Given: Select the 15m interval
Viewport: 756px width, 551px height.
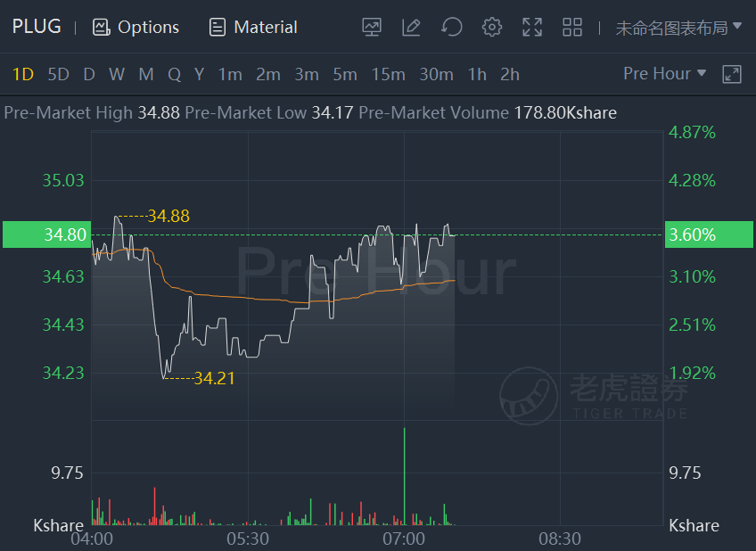Looking at the screenshot, I should (x=388, y=75).
